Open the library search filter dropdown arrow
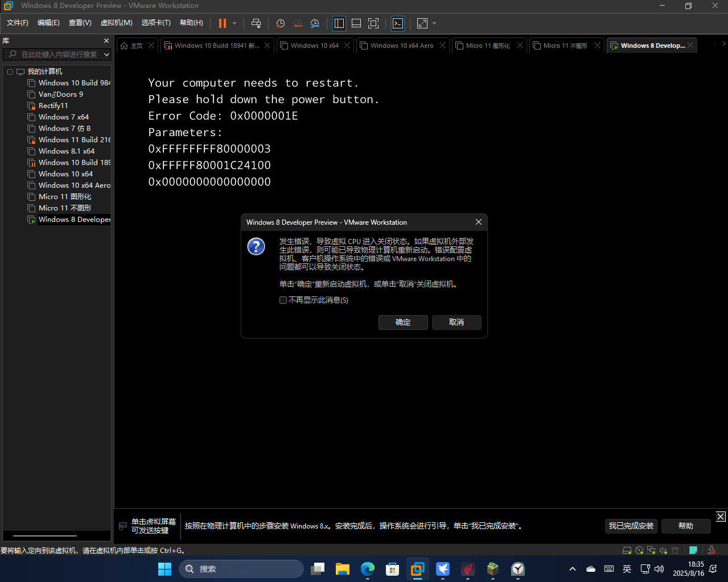 106,55
